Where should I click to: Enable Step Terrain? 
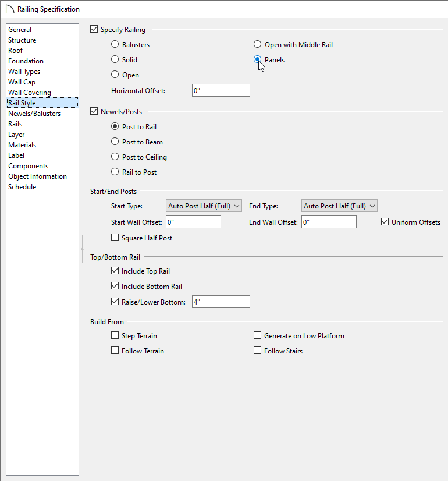pos(115,335)
